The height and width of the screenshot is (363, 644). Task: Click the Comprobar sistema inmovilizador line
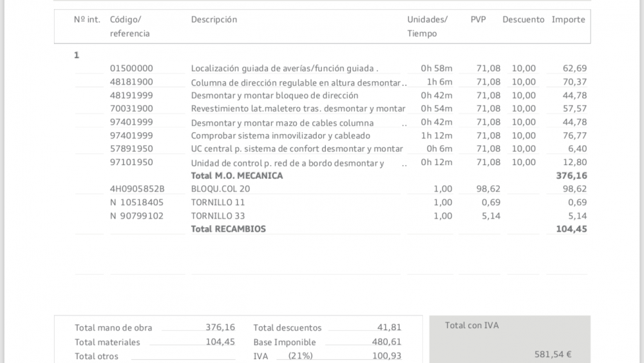point(280,135)
